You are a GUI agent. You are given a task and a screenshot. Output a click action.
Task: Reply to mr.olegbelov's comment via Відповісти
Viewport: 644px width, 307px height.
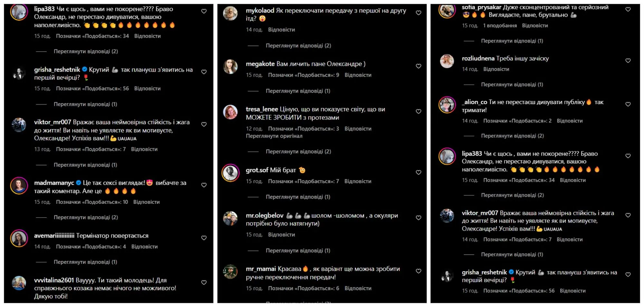(x=281, y=235)
